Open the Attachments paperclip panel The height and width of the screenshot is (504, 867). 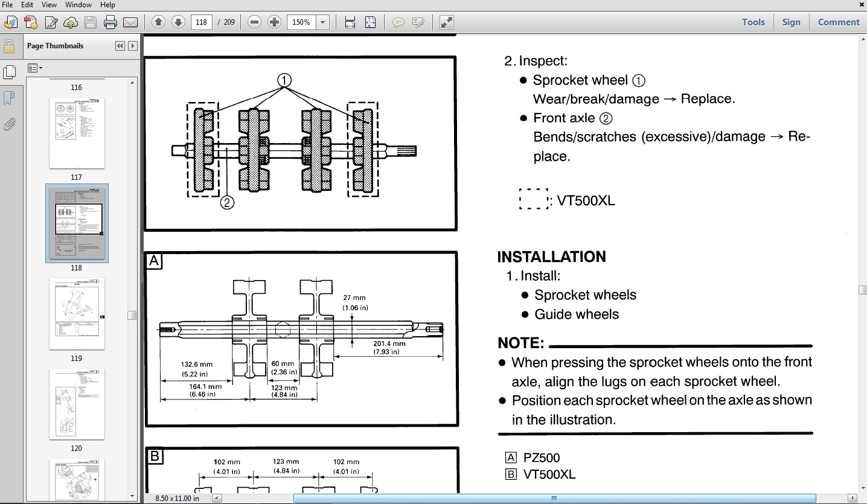click(9, 124)
